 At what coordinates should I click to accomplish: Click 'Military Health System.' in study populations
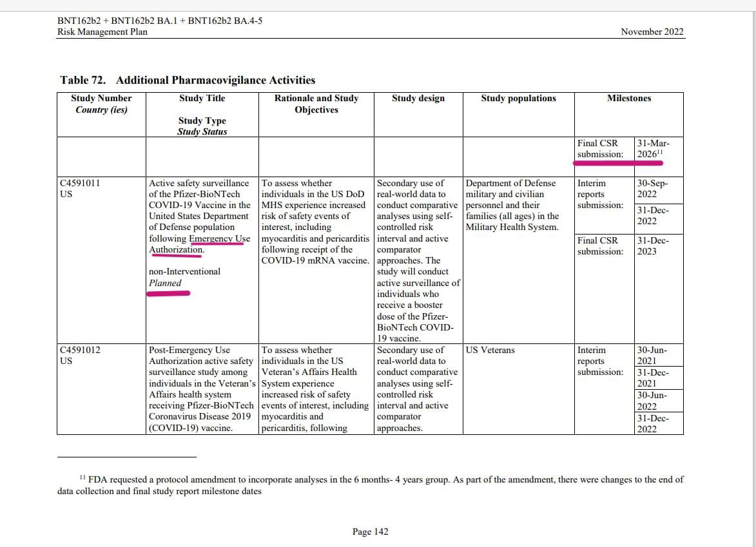tap(512, 227)
